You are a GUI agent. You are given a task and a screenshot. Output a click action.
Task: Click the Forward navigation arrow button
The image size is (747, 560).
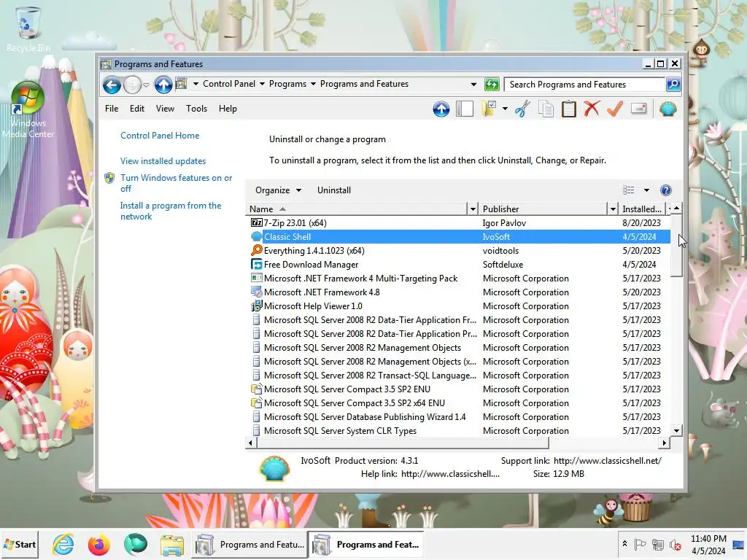click(133, 85)
